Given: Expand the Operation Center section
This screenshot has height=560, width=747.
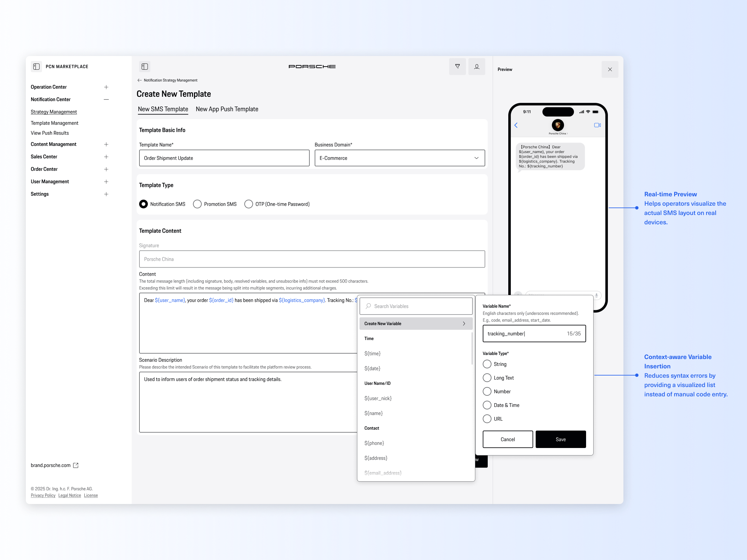Looking at the screenshot, I should pos(106,87).
